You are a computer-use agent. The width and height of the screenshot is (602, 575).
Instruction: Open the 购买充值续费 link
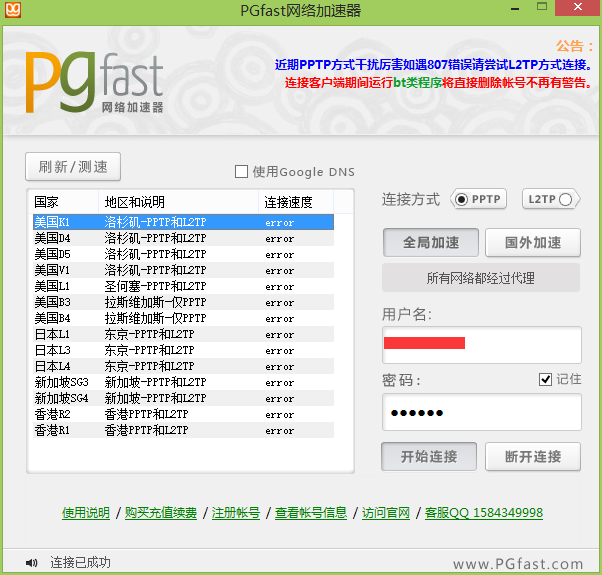click(x=160, y=513)
